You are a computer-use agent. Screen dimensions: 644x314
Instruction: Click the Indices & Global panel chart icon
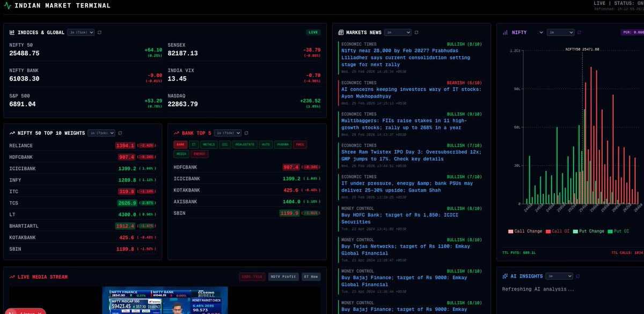(x=12, y=32)
